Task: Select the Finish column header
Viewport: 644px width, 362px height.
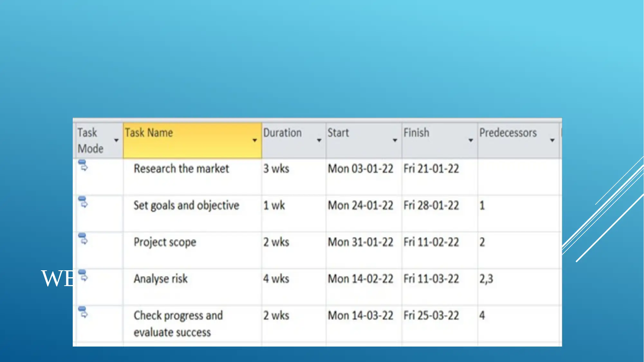Action: pos(440,140)
